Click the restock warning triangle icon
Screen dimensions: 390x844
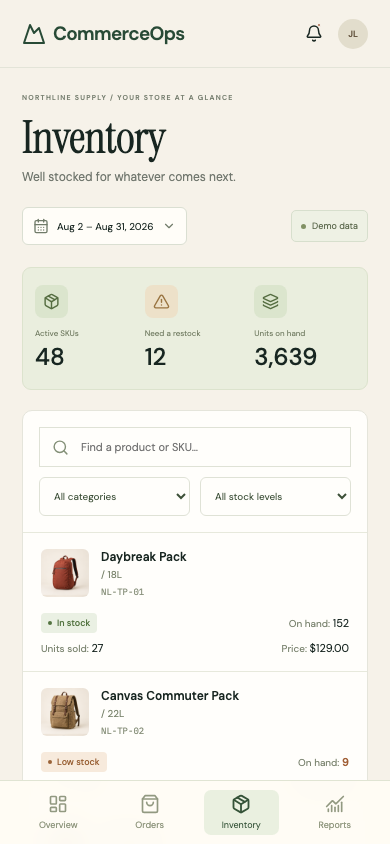(161, 301)
